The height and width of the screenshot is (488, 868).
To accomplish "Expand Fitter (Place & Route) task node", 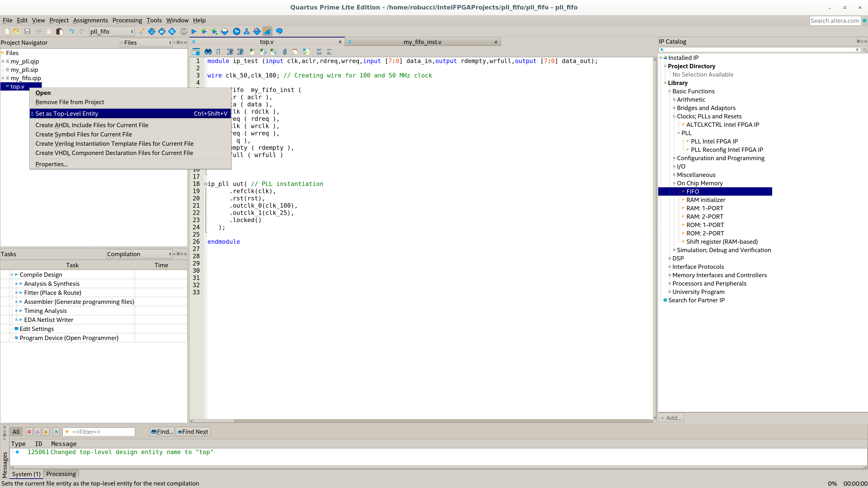I will (16, 293).
